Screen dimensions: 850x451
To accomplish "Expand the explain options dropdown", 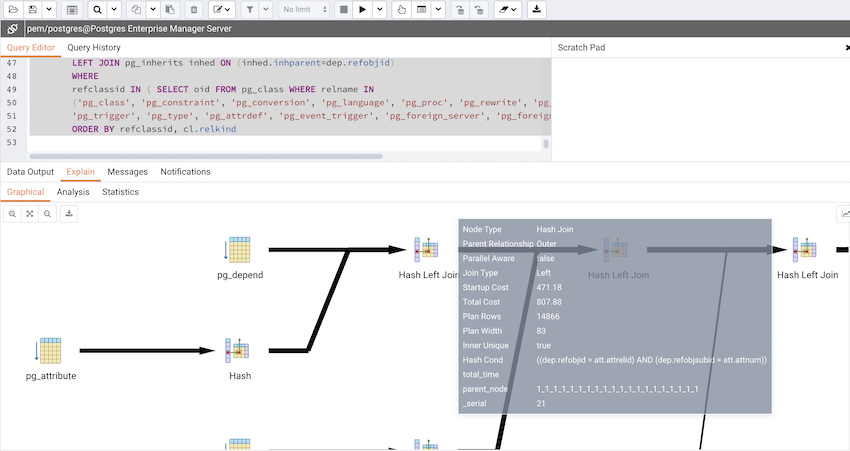I will tap(438, 9).
